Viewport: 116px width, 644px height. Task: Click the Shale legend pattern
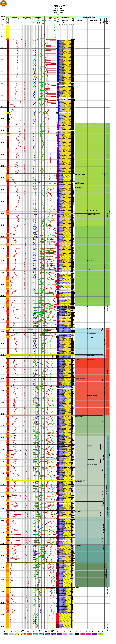[x=11, y=634]
